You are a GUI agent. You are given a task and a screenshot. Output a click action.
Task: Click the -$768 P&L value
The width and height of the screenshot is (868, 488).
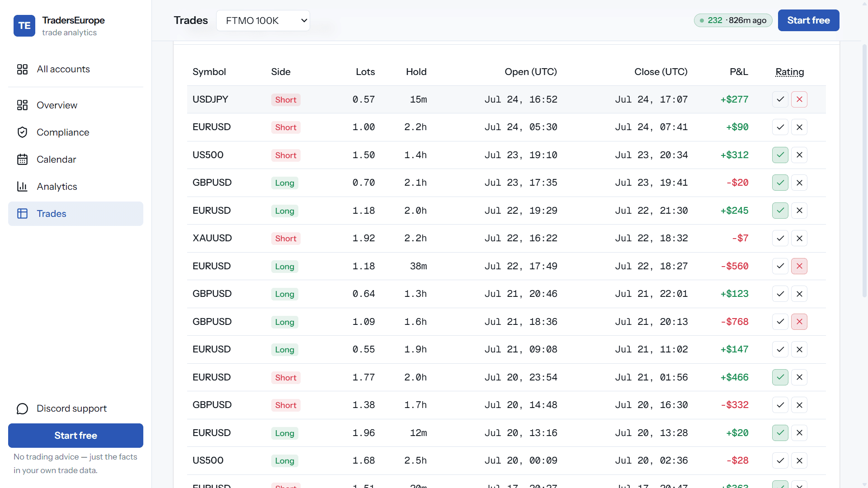[734, 322]
